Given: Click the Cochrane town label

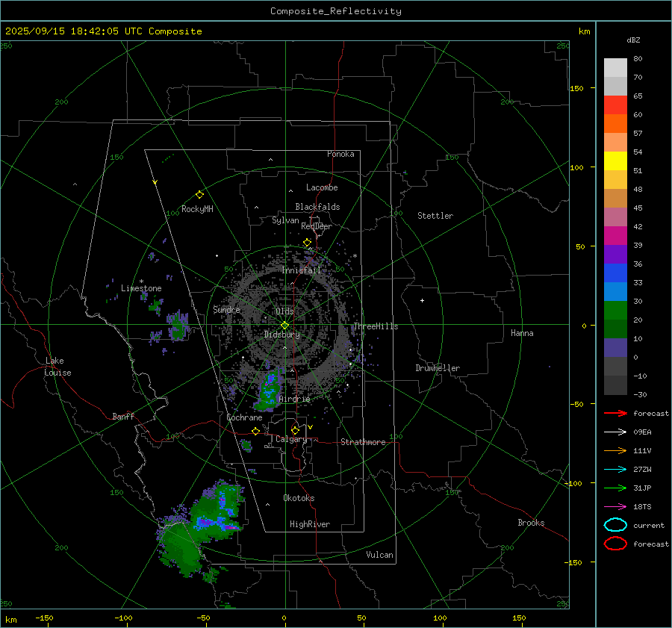Looking at the screenshot, I should point(244,417).
